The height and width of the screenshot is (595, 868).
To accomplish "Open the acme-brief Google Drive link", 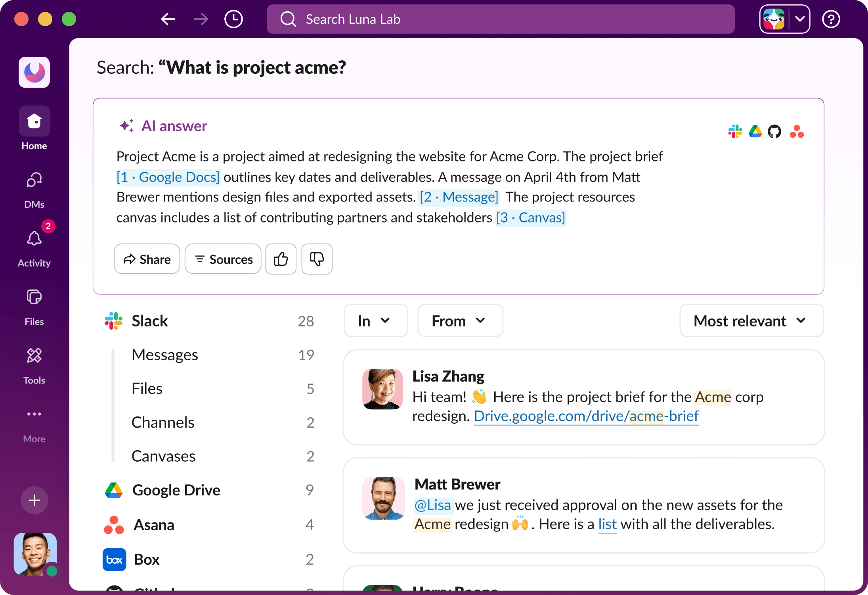I will coord(586,416).
